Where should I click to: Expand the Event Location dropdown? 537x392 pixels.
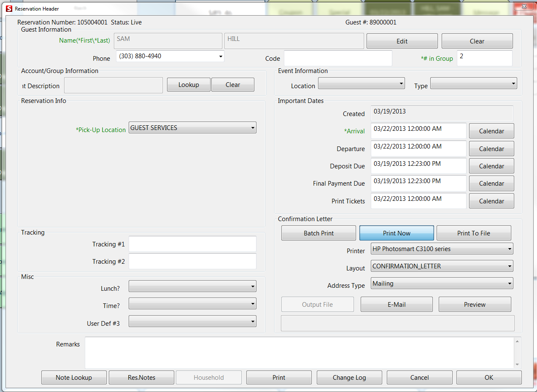361,84
